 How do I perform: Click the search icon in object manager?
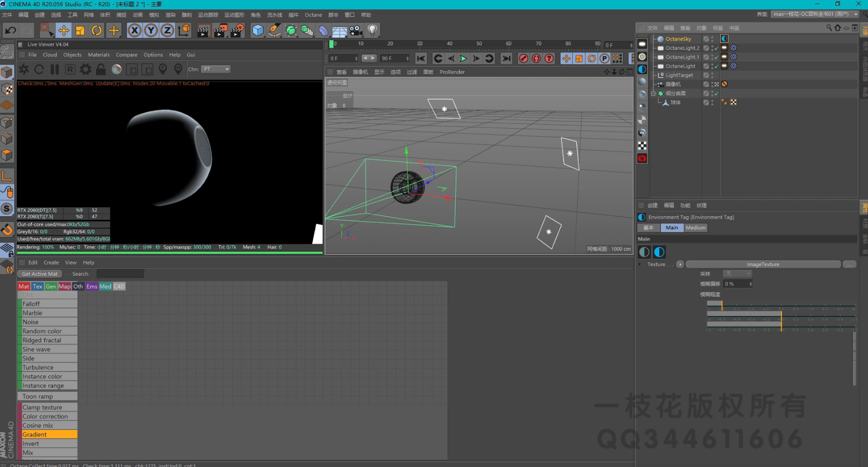(x=829, y=28)
